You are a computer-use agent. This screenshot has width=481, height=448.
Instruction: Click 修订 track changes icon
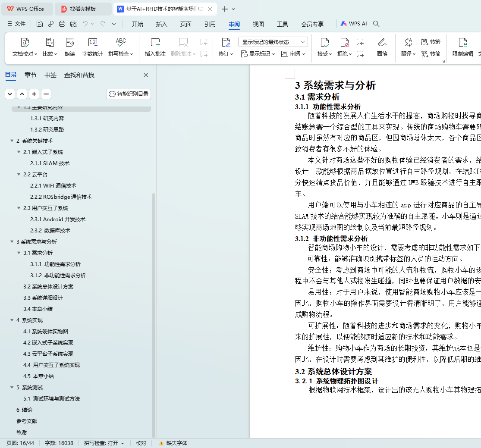pos(226,43)
